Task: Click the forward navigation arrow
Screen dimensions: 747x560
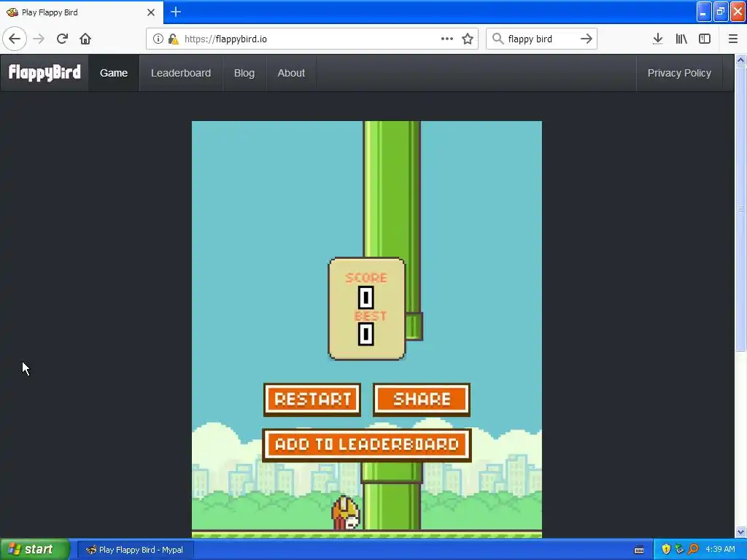Action: coord(39,39)
